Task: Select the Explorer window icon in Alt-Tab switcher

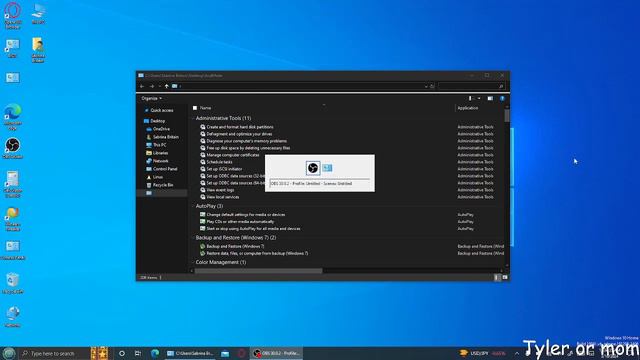Action: point(327,168)
